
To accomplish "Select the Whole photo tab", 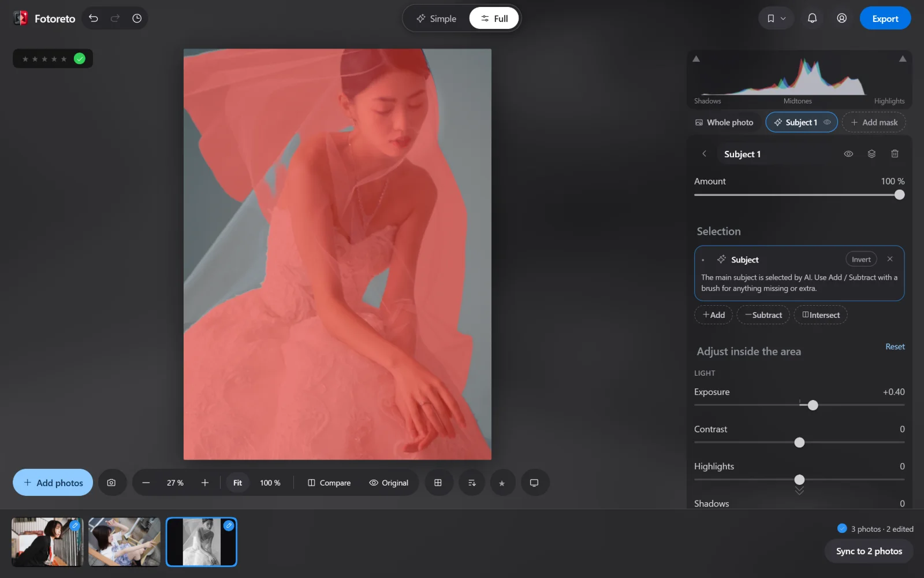I will point(724,122).
